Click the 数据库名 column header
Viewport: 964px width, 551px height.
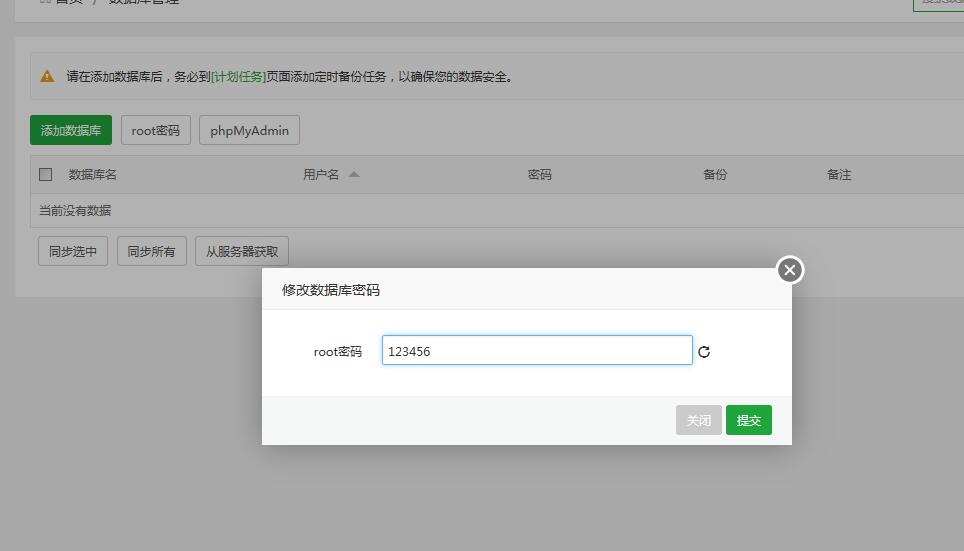click(92, 174)
